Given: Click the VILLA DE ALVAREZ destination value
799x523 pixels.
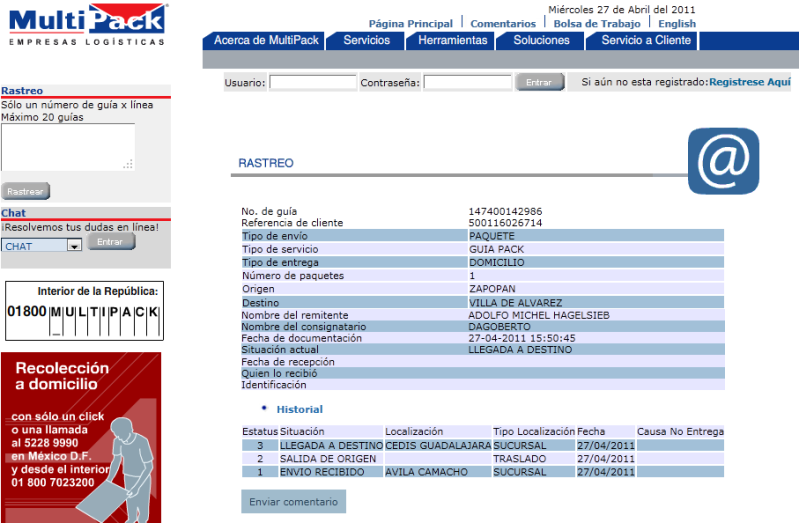Looking at the screenshot, I should point(516,303).
